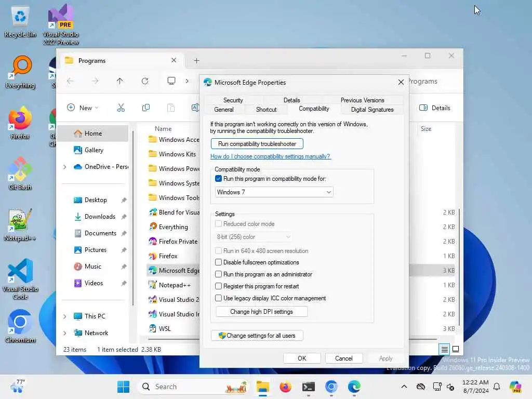The height and width of the screenshot is (399, 532).
Task: Click the Explorer file list vertical scrollbar
Action: click(459, 267)
